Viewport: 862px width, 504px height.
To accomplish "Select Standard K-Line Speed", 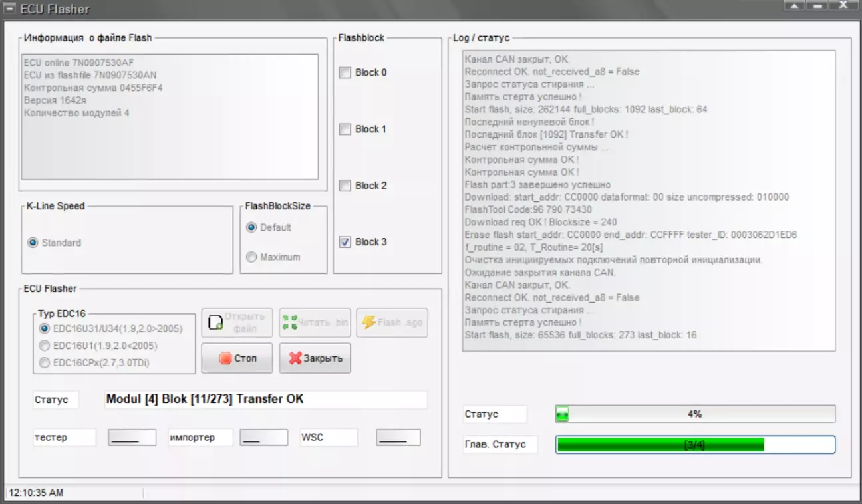I will coord(33,243).
